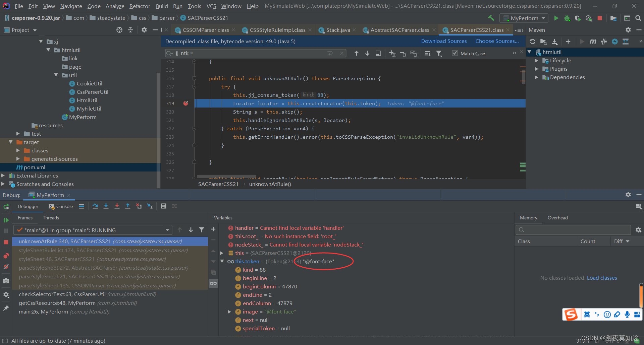Screen dimensions: 644x345
Task: Toggle Match Case checkbox in search bar
Action: 455,53
